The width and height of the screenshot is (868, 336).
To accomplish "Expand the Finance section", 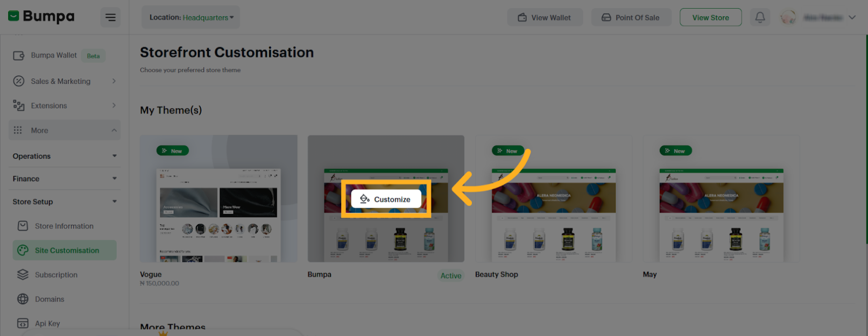I will (65, 178).
